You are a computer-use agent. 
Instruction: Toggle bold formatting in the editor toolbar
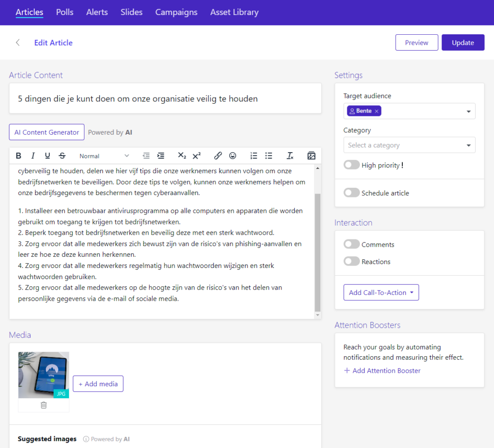[18, 155]
